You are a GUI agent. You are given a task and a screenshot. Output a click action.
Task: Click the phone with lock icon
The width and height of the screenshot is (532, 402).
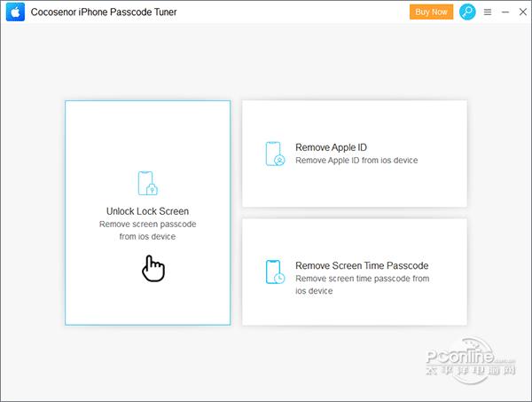(148, 184)
